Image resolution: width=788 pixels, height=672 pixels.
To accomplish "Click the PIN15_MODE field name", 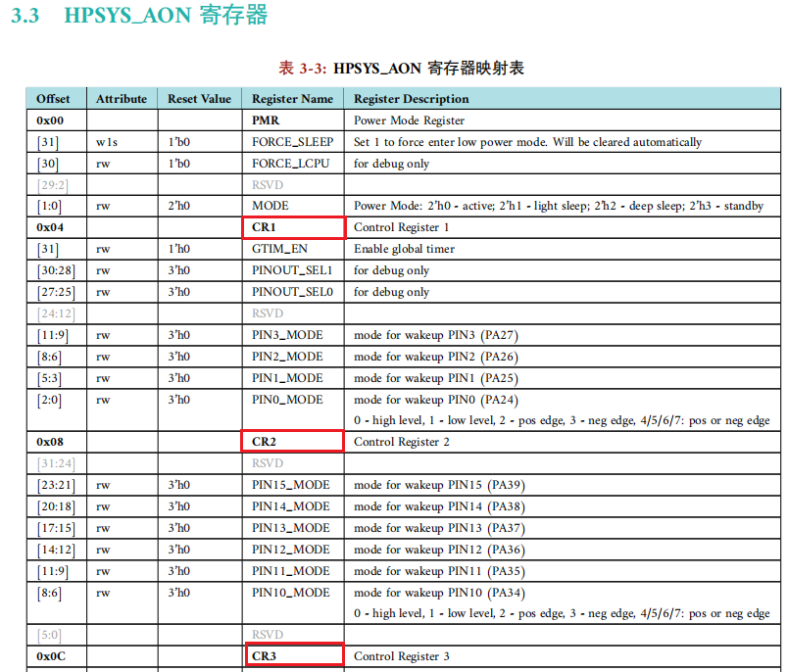I will pos(290,485).
